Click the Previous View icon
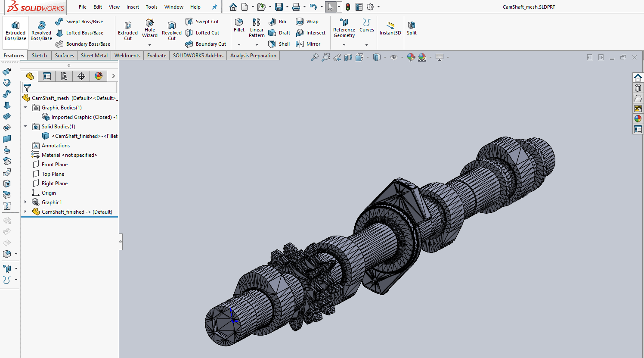Viewport: 644px width, 358px height. pyautogui.click(x=337, y=57)
